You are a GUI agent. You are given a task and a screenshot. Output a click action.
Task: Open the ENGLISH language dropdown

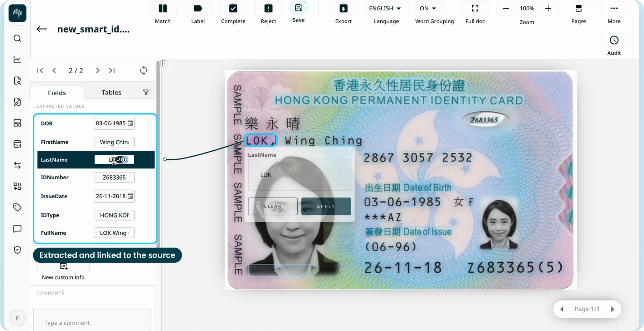pyautogui.click(x=386, y=8)
